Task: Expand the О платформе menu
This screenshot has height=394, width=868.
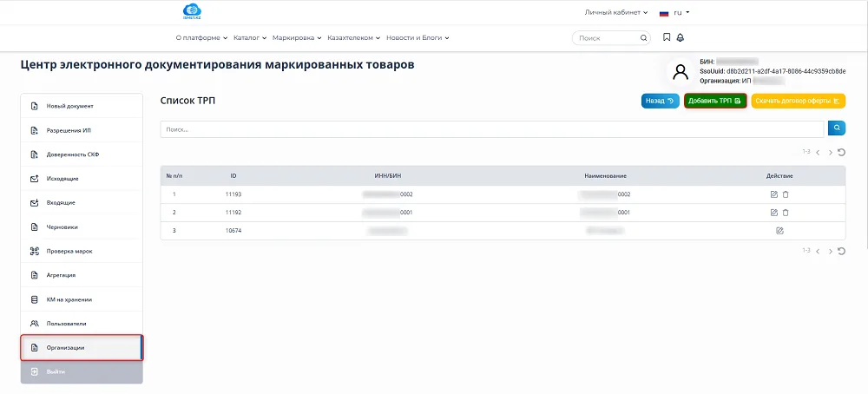Action: 201,38
